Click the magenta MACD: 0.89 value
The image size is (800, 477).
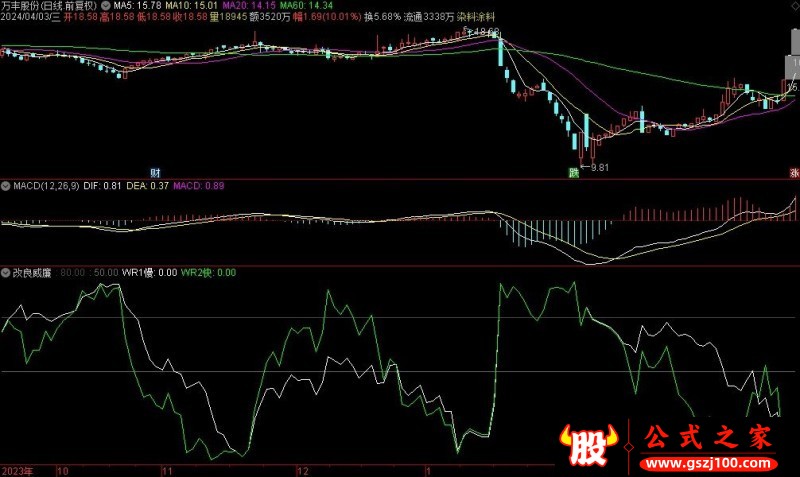199,186
